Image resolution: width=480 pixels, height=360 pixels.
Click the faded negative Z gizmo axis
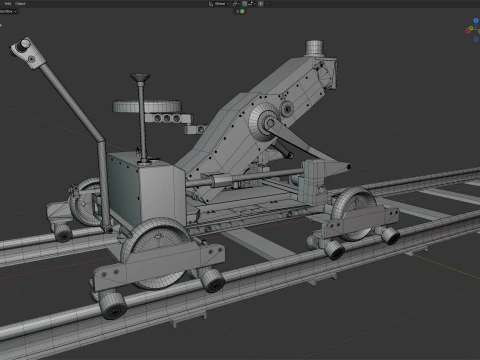476,39
